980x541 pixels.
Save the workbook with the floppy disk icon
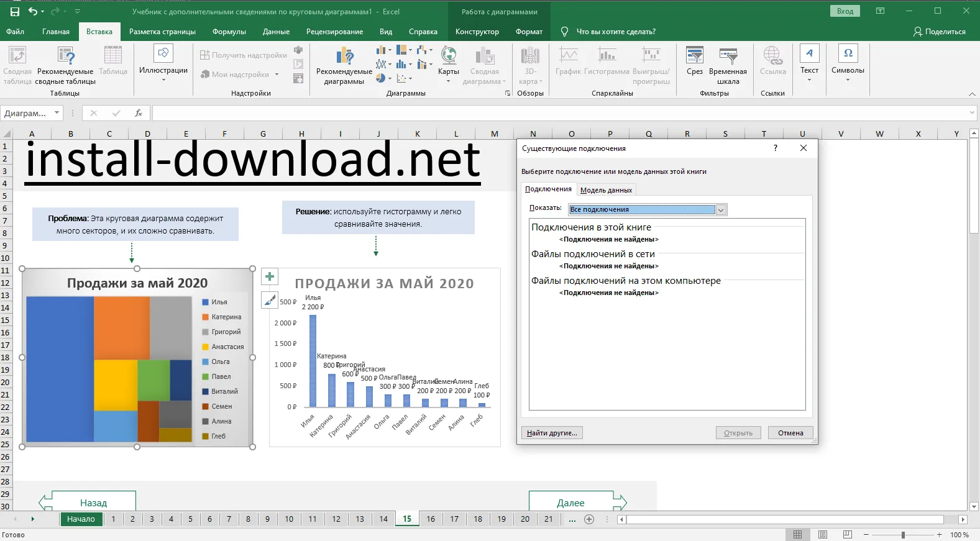pyautogui.click(x=14, y=11)
